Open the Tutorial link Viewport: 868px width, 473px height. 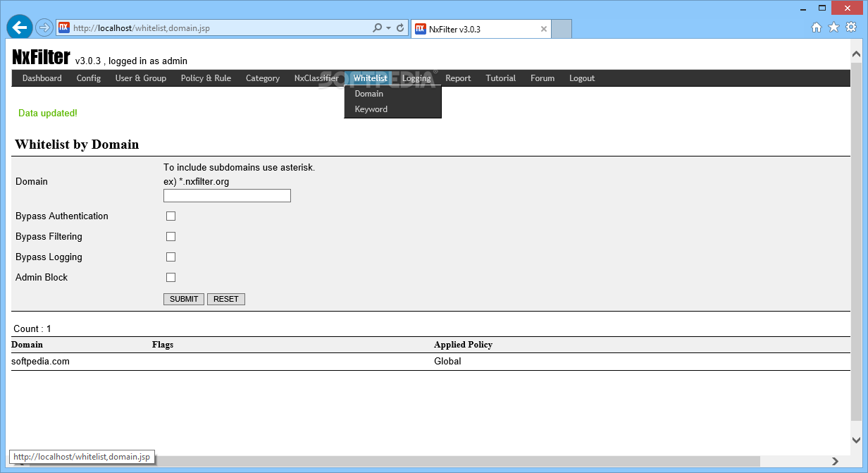(501, 78)
